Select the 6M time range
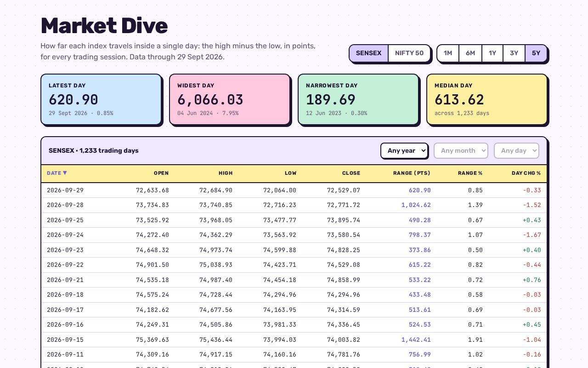This screenshot has height=368, width=588. tap(470, 53)
